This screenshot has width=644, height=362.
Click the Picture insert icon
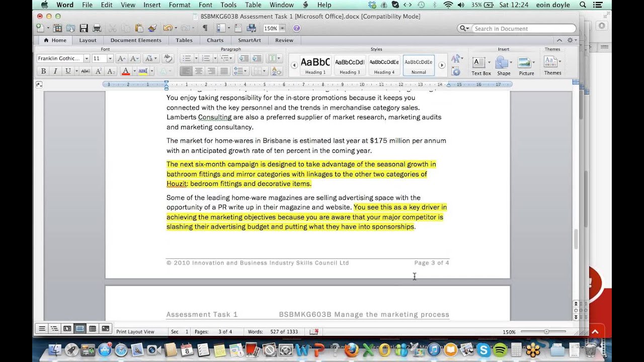pyautogui.click(x=524, y=63)
